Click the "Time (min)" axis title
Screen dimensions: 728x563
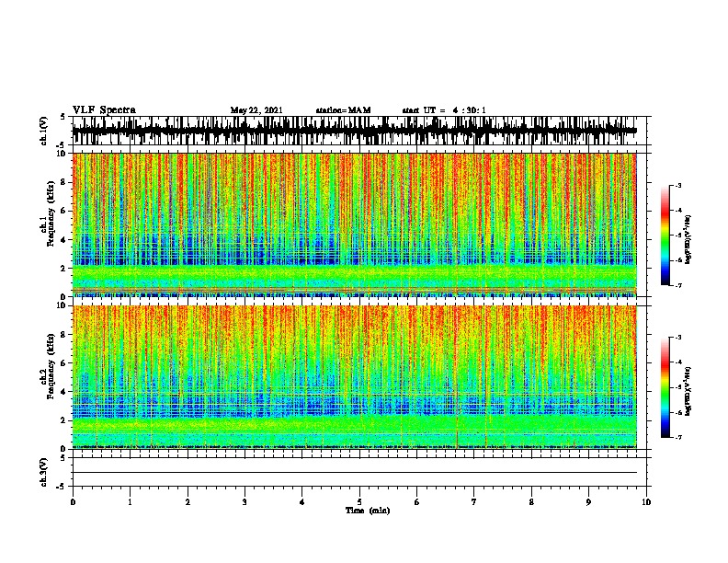coord(368,511)
